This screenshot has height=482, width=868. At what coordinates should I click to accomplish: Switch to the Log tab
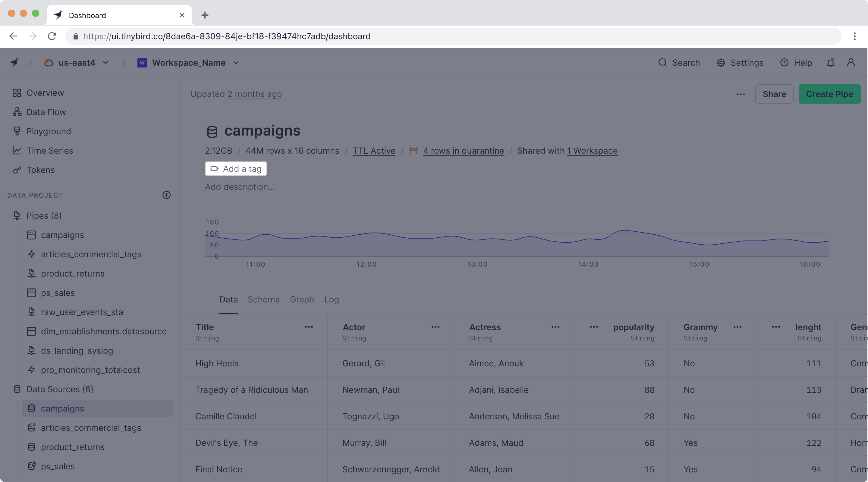(331, 299)
